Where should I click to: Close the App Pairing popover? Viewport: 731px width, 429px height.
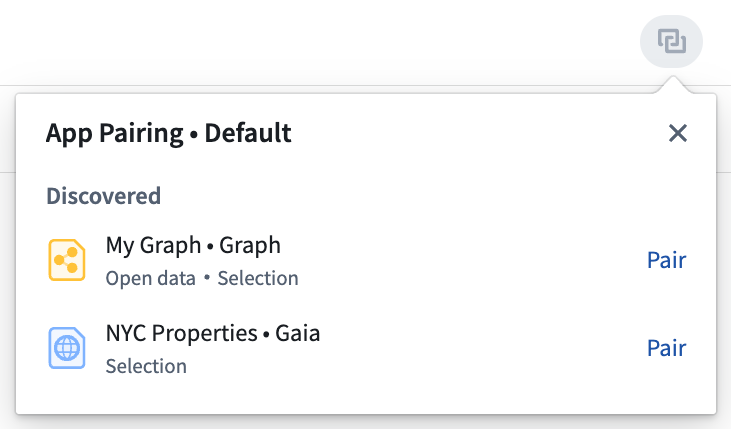[x=677, y=133]
